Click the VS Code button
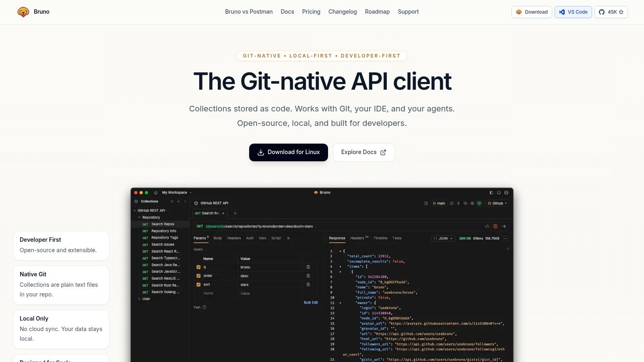The image size is (644, 362). click(x=573, y=12)
